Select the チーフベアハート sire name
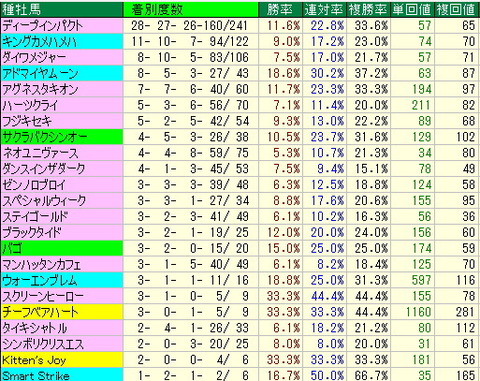This screenshot has height=381, width=480. pos(40,312)
